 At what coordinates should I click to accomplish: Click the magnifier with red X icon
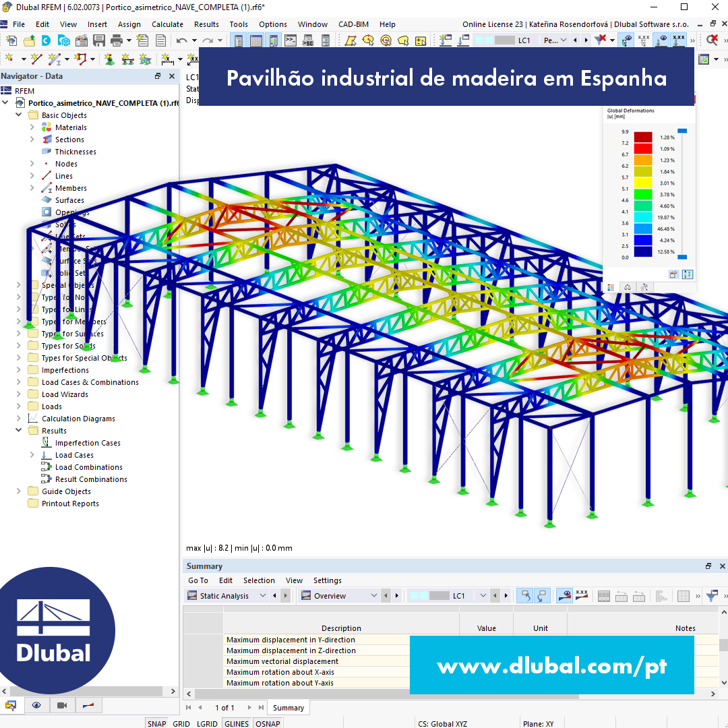[712, 40]
